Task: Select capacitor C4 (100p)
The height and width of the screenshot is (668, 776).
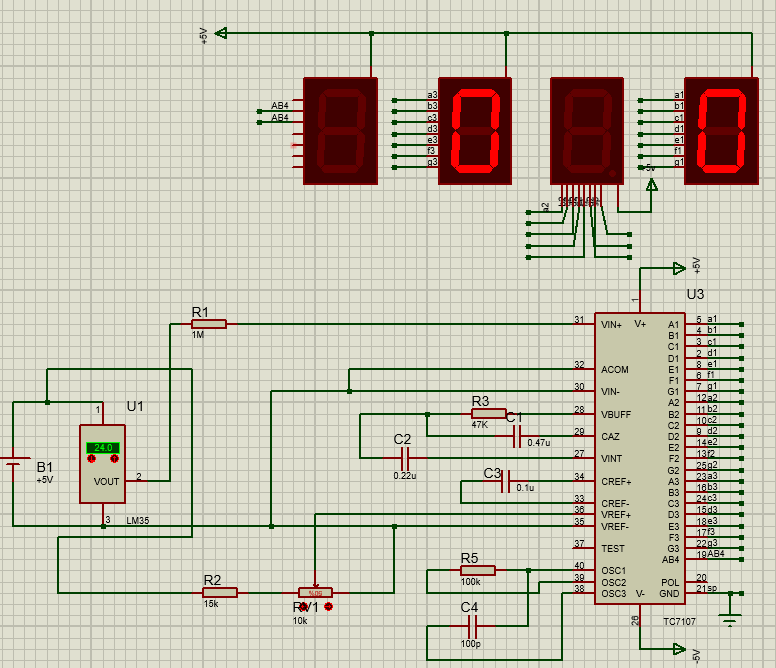Action: pyautogui.click(x=472, y=626)
